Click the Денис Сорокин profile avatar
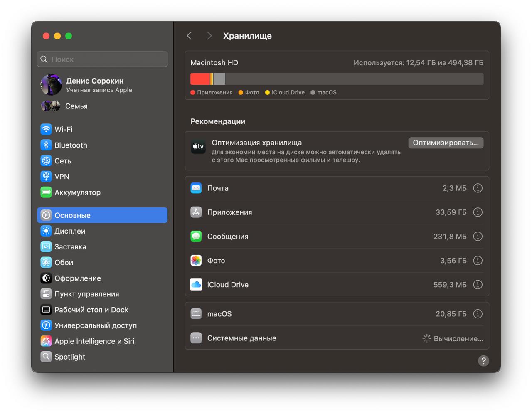The height and width of the screenshot is (414, 532). 51,85
